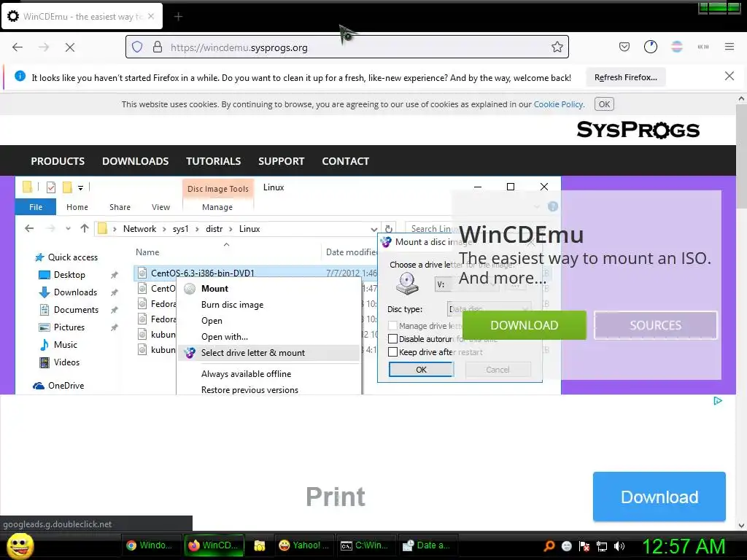Click the padlock site security icon
747x560 pixels.
158,47
